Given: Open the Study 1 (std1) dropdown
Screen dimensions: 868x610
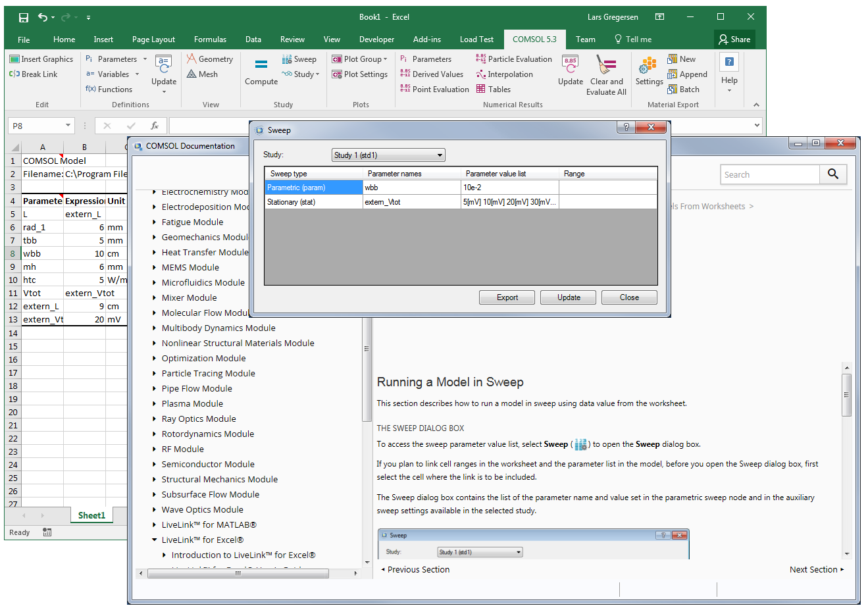Looking at the screenshot, I should pyautogui.click(x=440, y=155).
